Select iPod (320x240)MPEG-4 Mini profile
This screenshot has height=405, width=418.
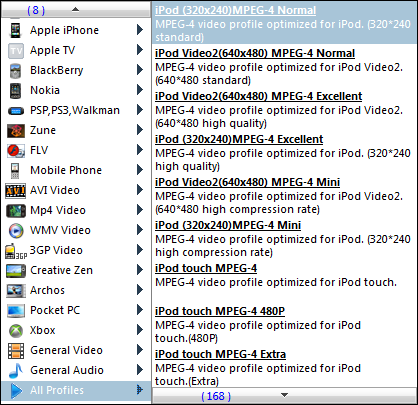pyautogui.click(x=283, y=239)
